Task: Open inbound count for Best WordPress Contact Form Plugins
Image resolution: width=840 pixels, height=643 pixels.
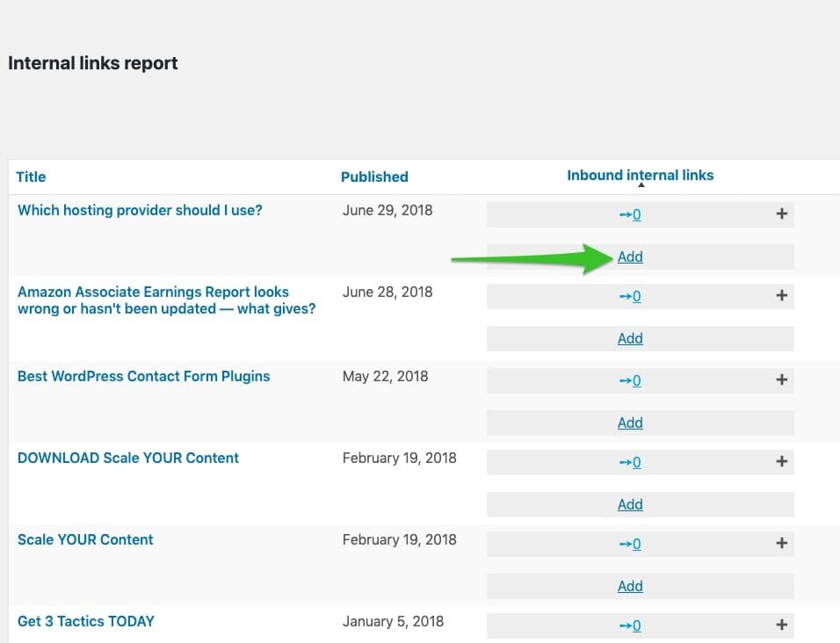Action: tap(630, 380)
